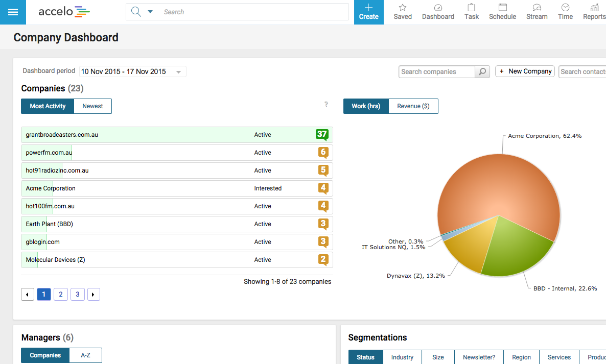
Task: Open the Task clipboard icon
Action: click(x=472, y=12)
